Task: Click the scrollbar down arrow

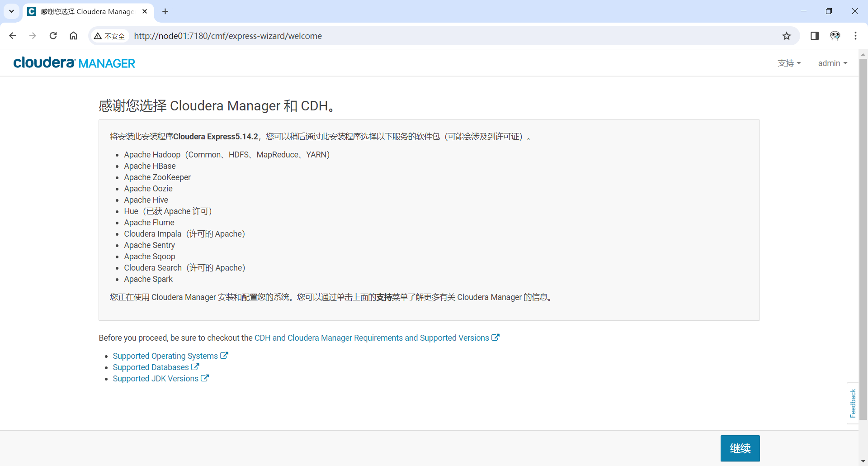Action: click(863, 461)
